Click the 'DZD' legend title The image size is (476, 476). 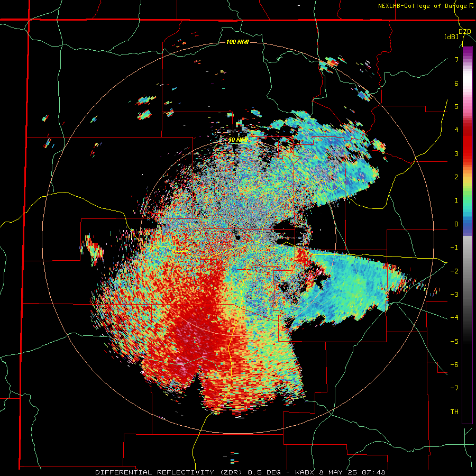465,32
